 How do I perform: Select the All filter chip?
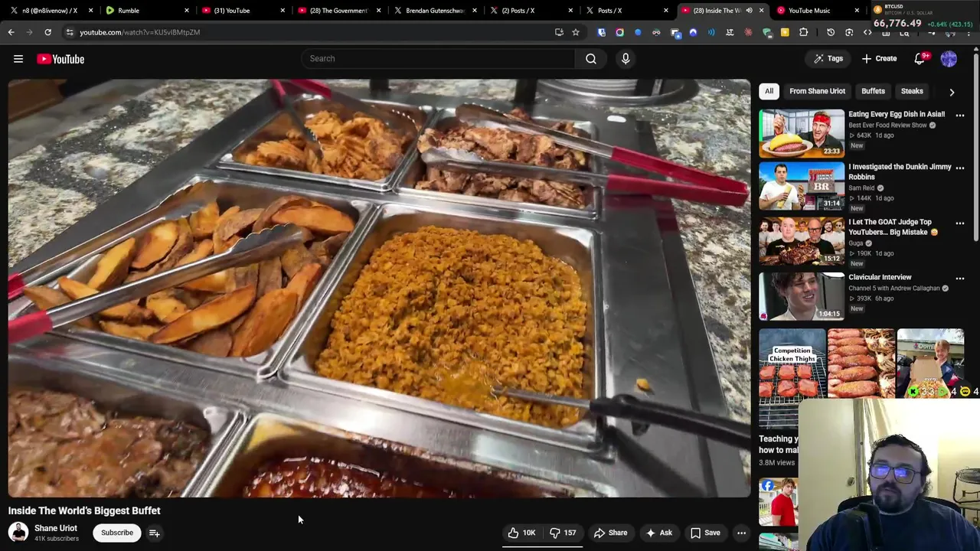(769, 91)
